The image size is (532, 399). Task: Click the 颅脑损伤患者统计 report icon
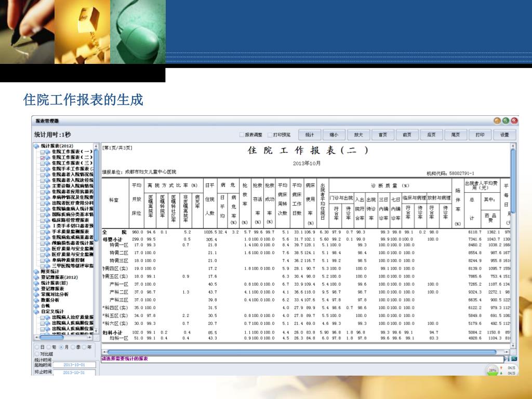(x=48, y=243)
